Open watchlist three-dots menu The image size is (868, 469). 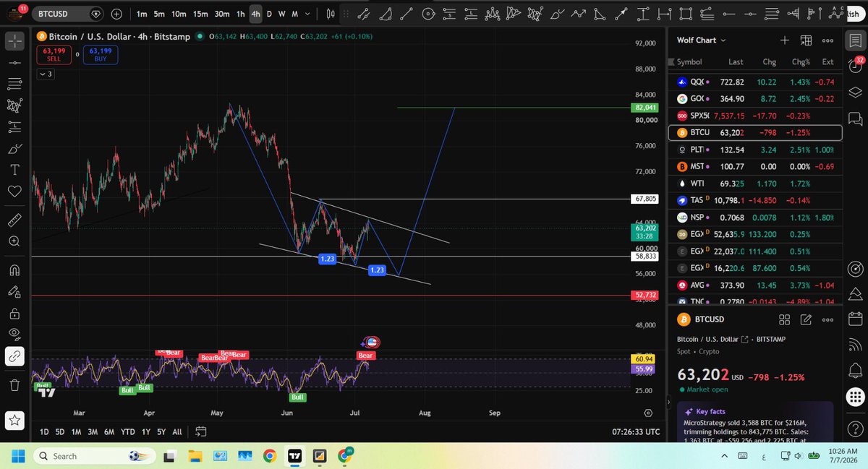[x=828, y=40]
